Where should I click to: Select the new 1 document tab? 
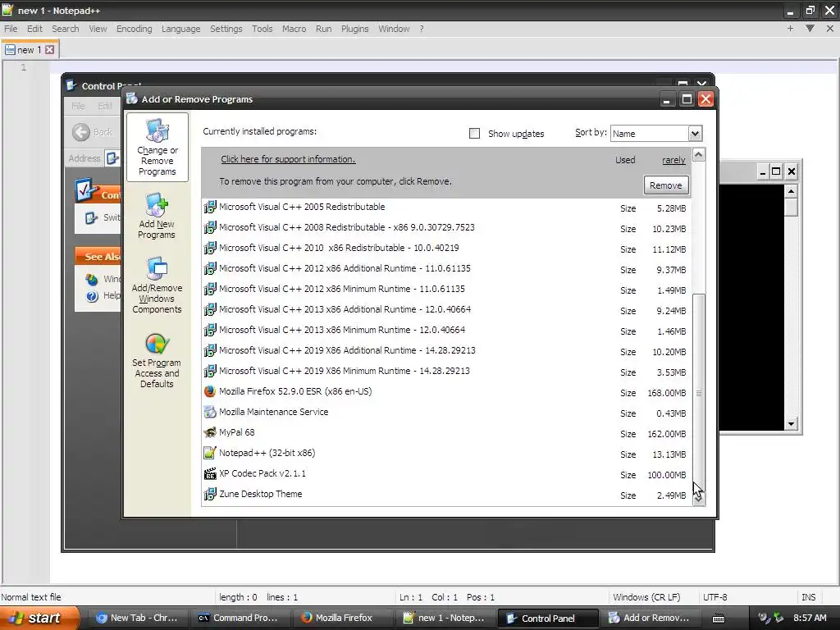click(30, 50)
